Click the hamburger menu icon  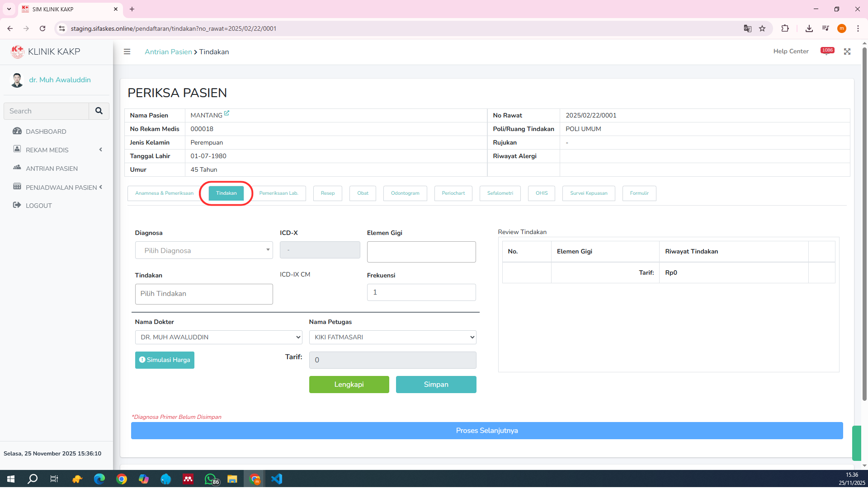[127, 52]
